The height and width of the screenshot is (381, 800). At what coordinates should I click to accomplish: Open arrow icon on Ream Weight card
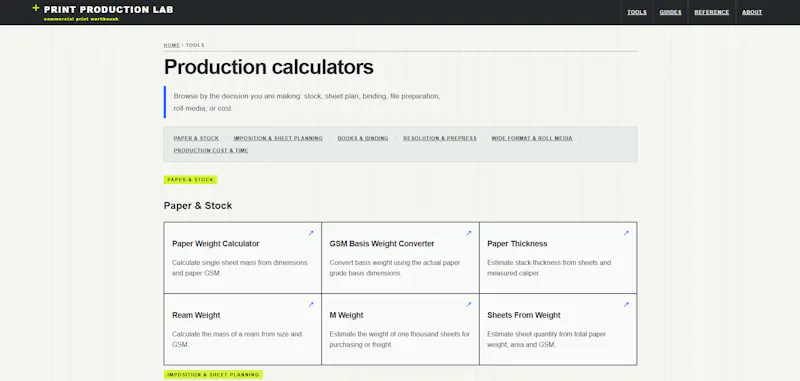pyautogui.click(x=311, y=304)
